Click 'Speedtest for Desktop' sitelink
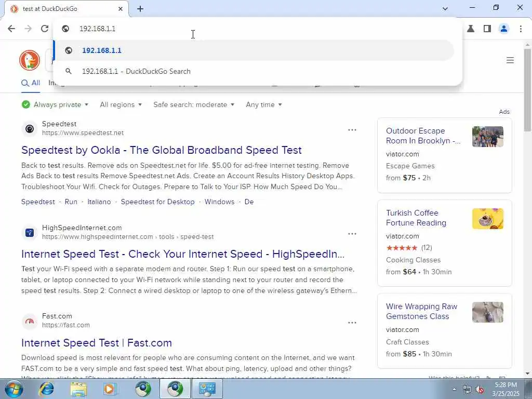This screenshot has width=532, height=399. point(158,202)
